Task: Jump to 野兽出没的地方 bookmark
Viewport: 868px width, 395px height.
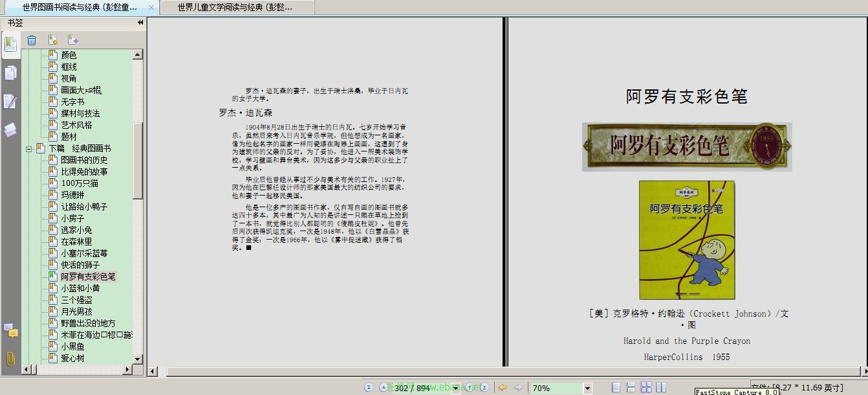Action: (88, 323)
